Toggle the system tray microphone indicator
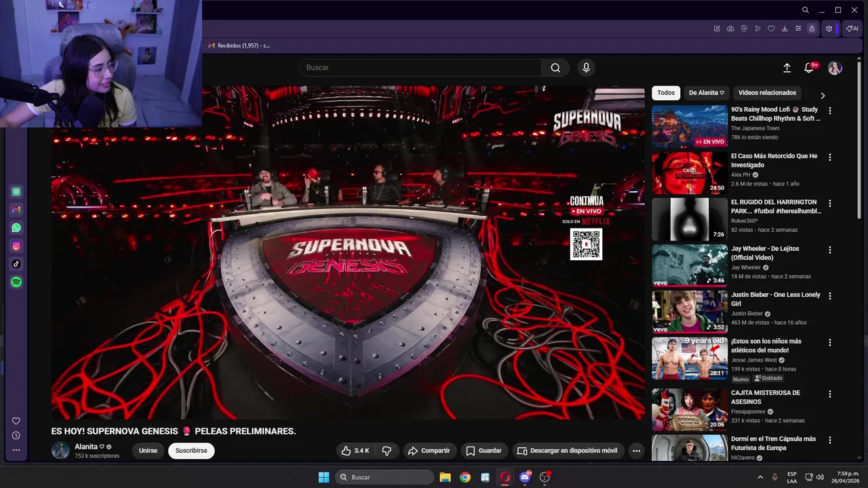Screen dimensions: 868x488 (774, 477)
